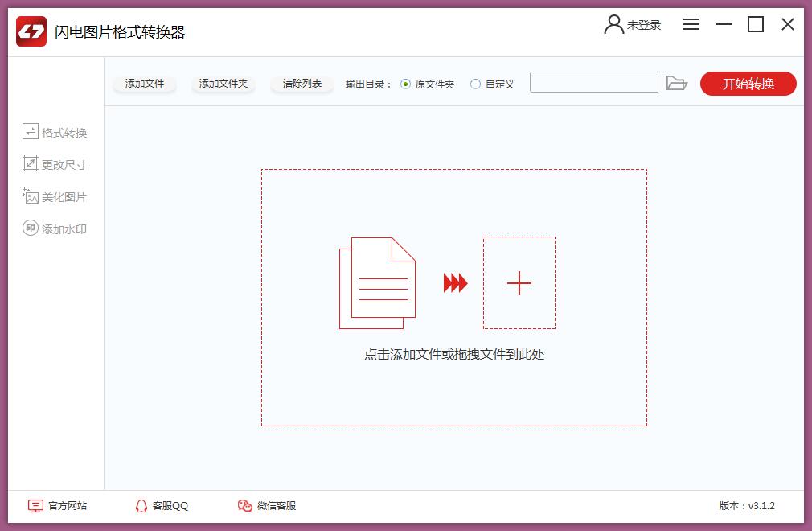Switch to the 美化图片 beautify tool
The image size is (812, 531).
click(55, 196)
